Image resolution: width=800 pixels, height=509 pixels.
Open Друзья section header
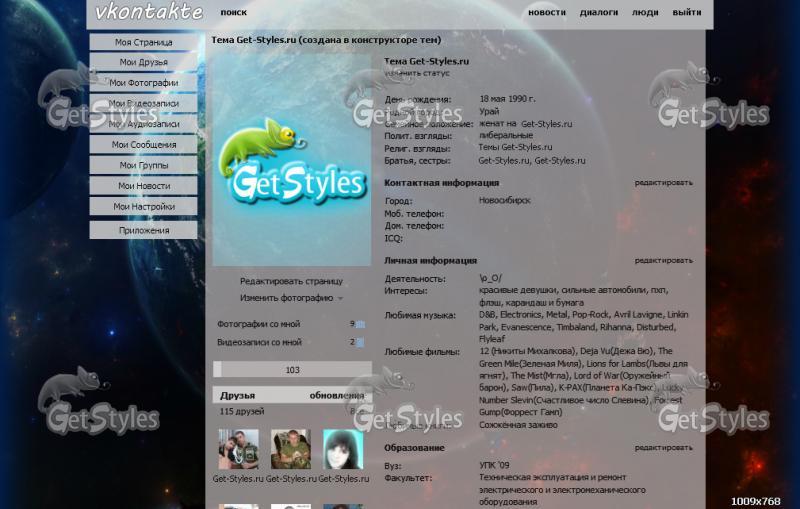point(237,395)
